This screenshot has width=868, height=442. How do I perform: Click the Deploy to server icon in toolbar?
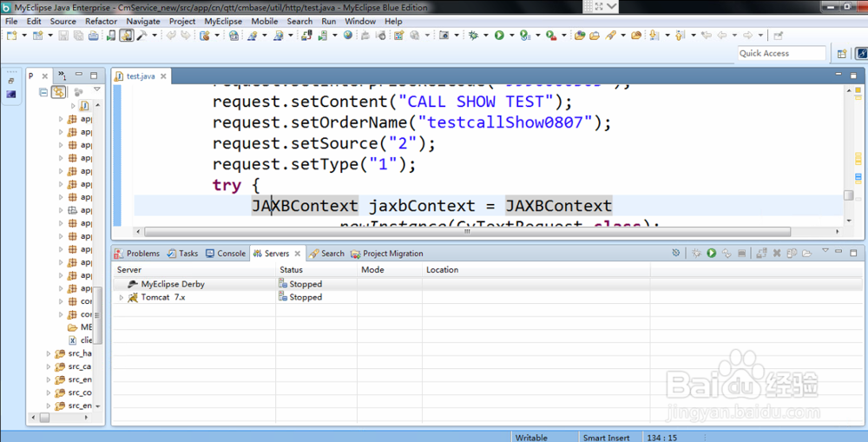click(306, 35)
